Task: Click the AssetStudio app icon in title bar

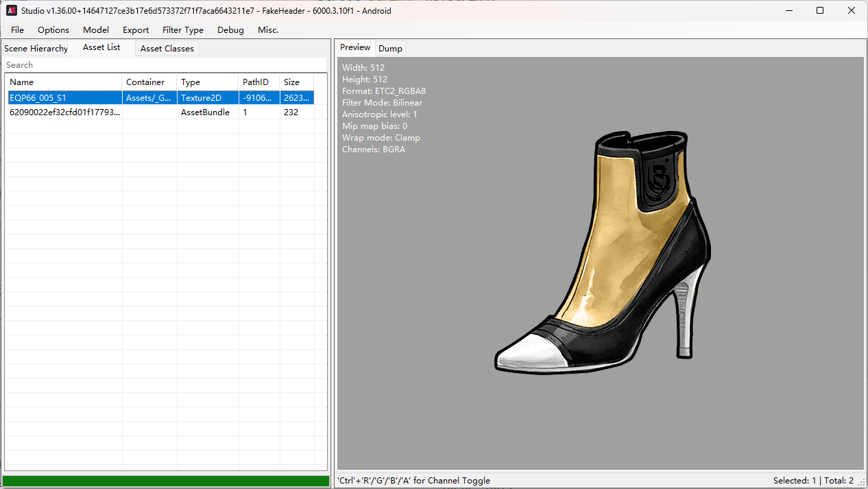Action: click(x=12, y=10)
